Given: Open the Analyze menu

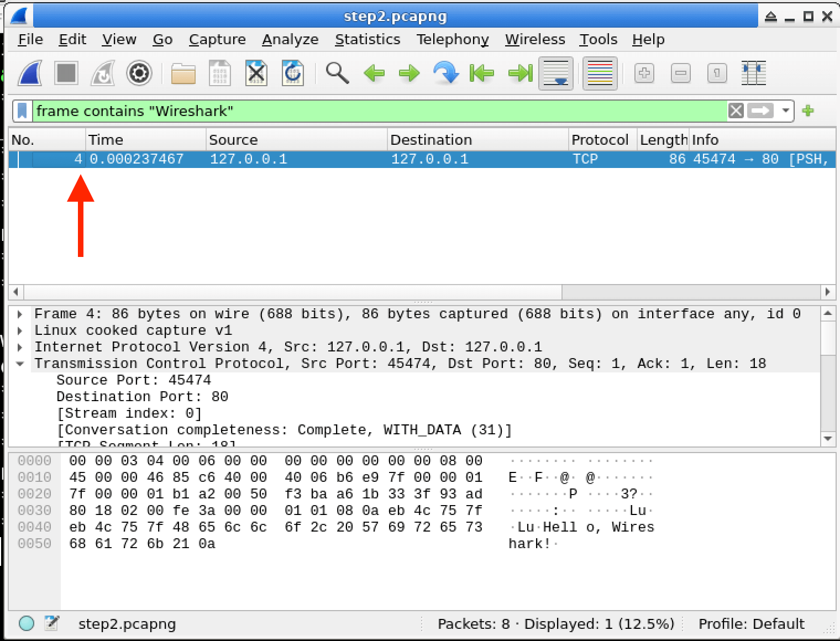Looking at the screenshot, I should [x=290, y=40].
